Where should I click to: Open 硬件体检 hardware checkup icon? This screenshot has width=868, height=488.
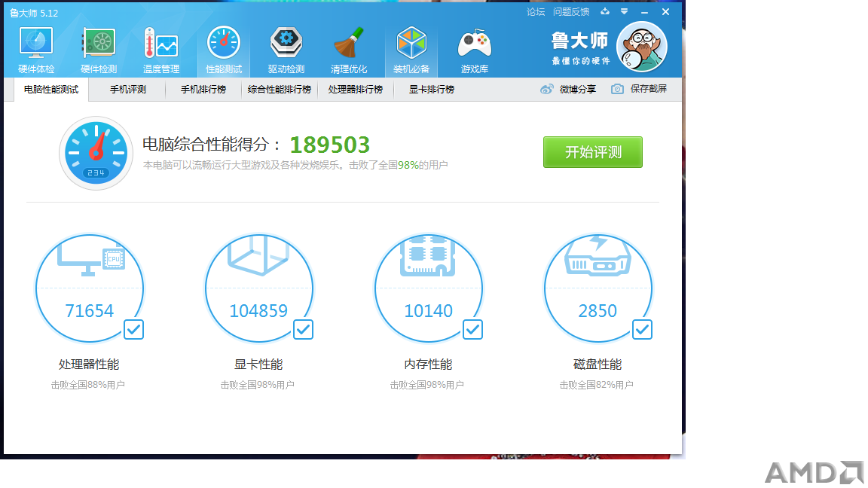(36, 49)
